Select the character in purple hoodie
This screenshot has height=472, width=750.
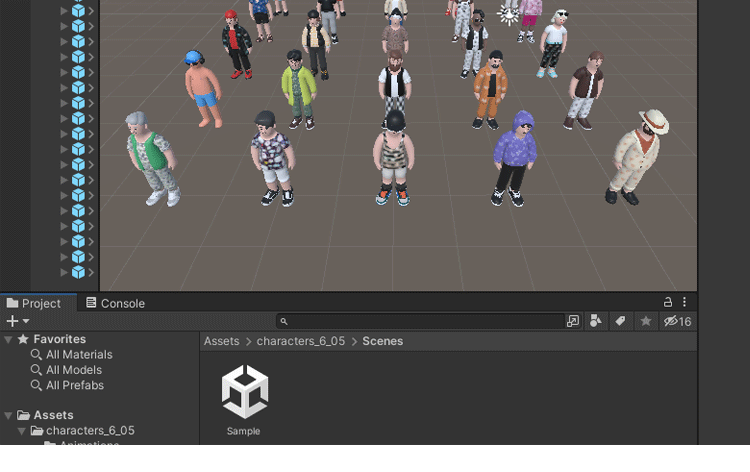pos(515,158)
